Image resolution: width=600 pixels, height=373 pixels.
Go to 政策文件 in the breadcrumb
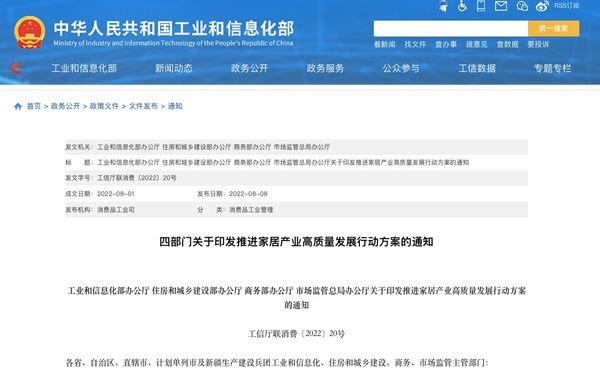coord(104,106)
